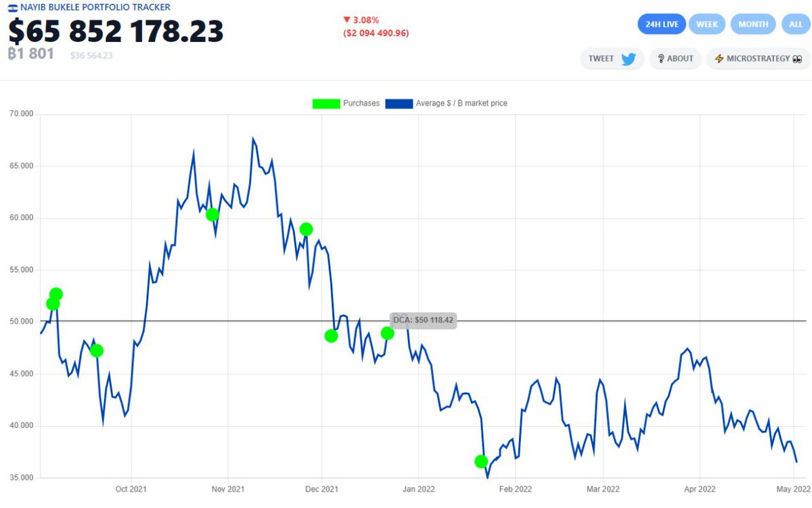Image resolution: width=812 pixels, height=508 pixels.
Task: Click the 40.000 y-axis label
Action: click(21, 426)
